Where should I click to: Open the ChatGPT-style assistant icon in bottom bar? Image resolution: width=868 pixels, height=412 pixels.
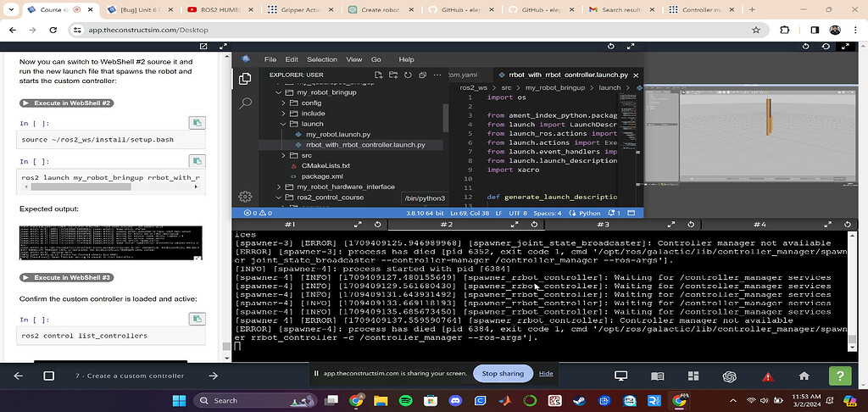pyautogui.click(x=729, y=376)
